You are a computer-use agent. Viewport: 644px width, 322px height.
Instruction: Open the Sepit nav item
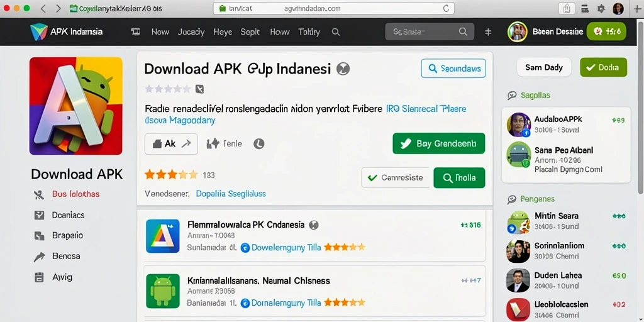[x=250, y=32]
